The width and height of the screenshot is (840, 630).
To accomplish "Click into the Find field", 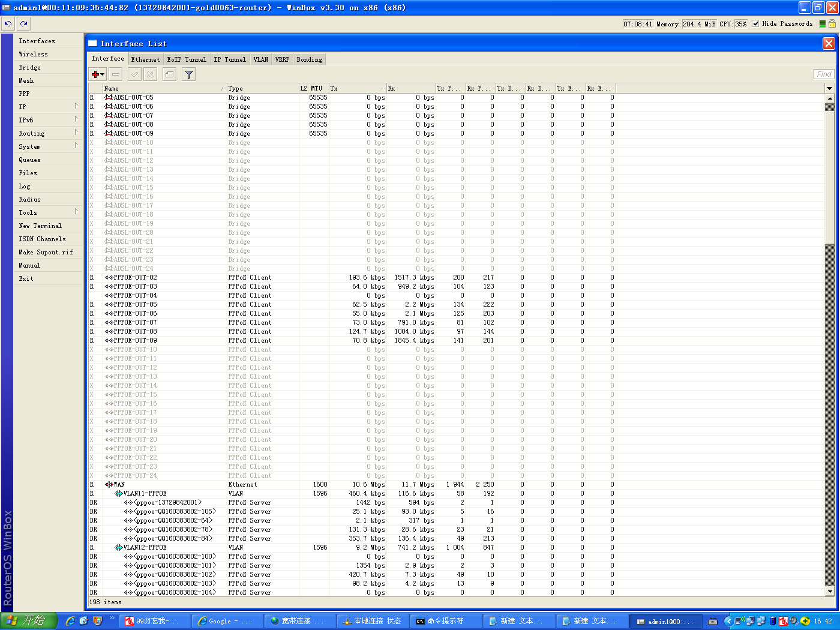I will tap(824, 74).
